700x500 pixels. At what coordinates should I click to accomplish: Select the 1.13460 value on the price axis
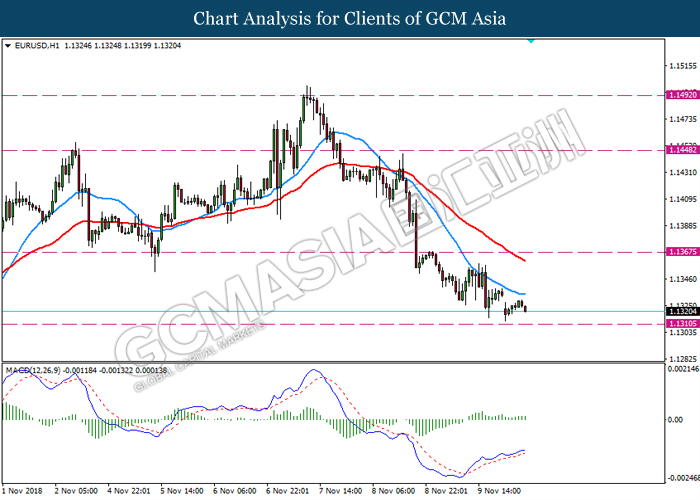click(x=683, y=279)
